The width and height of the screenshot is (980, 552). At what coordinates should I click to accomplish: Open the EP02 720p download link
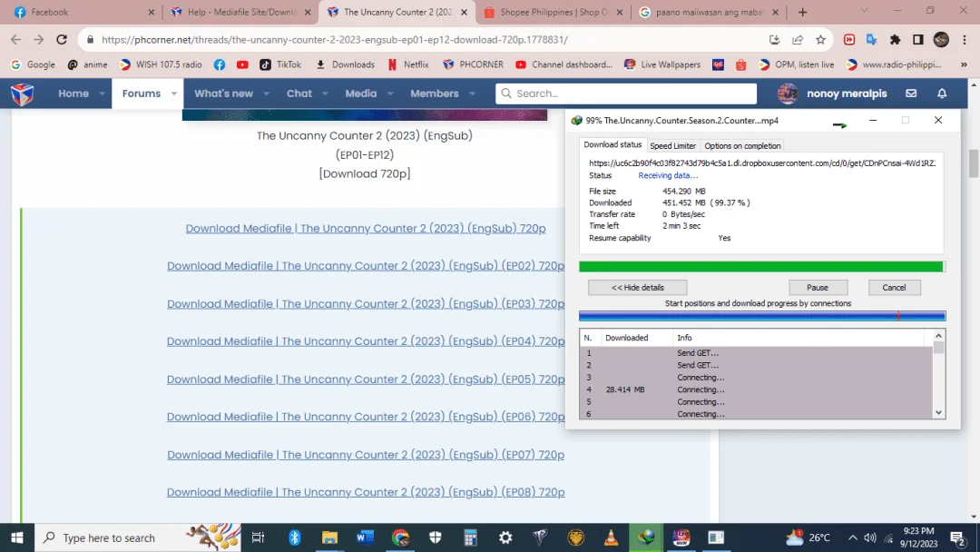tap(366, 266)
